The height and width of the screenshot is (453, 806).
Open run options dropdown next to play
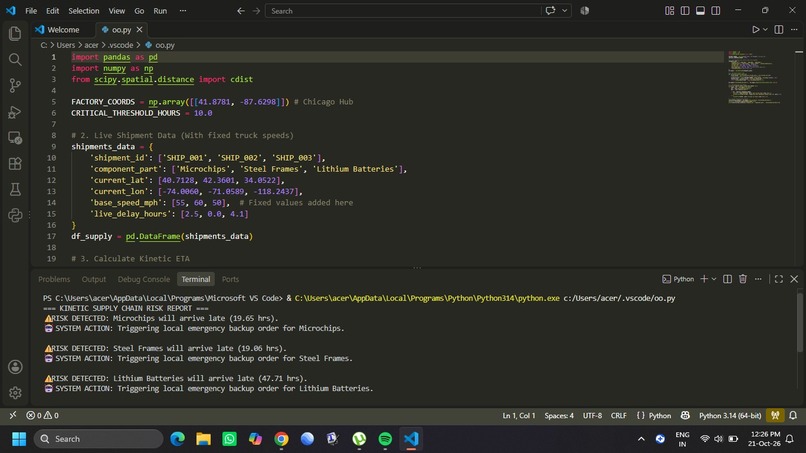pyautogui.click(x=765, y=30)
